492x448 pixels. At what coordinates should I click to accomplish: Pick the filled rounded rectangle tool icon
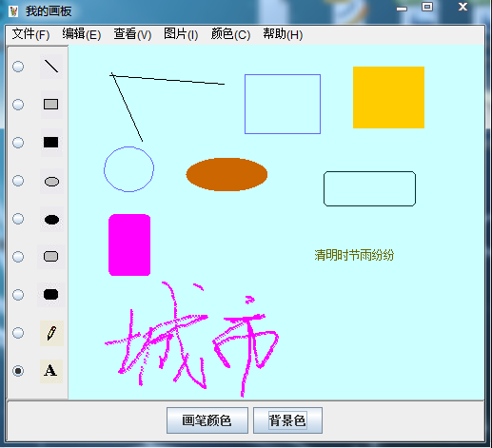point(51,295)
